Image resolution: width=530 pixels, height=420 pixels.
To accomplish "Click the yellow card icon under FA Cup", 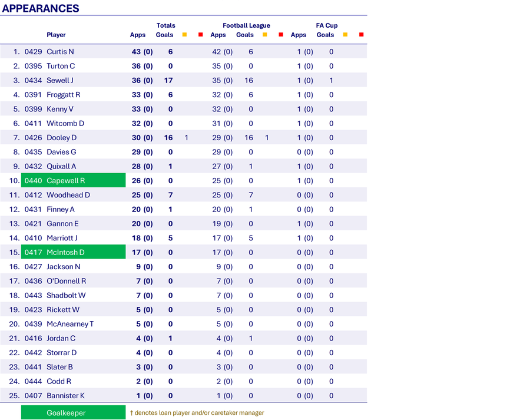I will coord(345,35).
